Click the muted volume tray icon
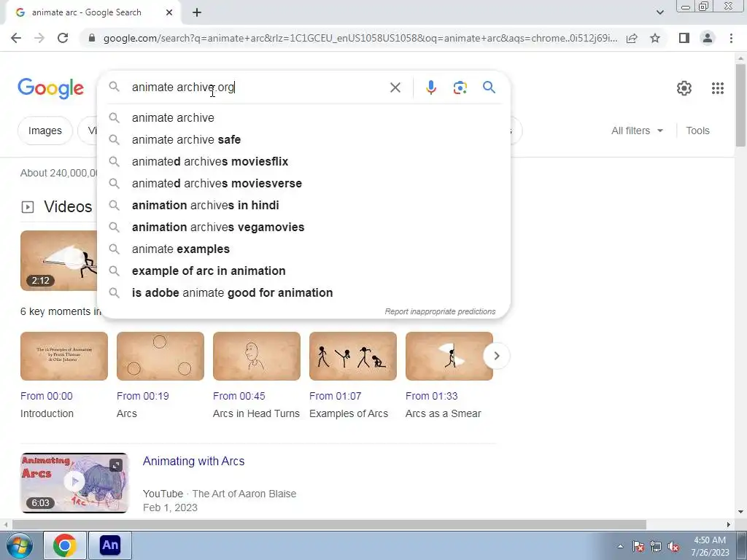The image size is (747, 560). [x=673, y=547]
